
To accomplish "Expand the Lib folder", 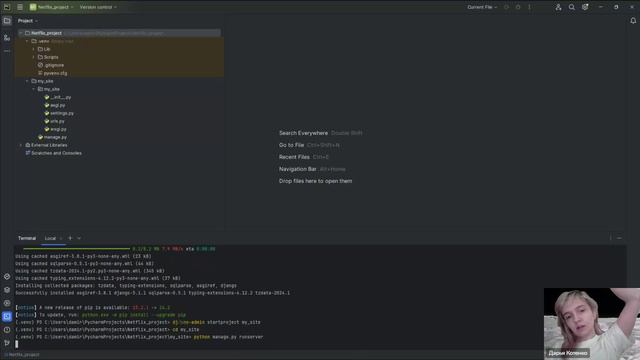I will click(33, 49).
